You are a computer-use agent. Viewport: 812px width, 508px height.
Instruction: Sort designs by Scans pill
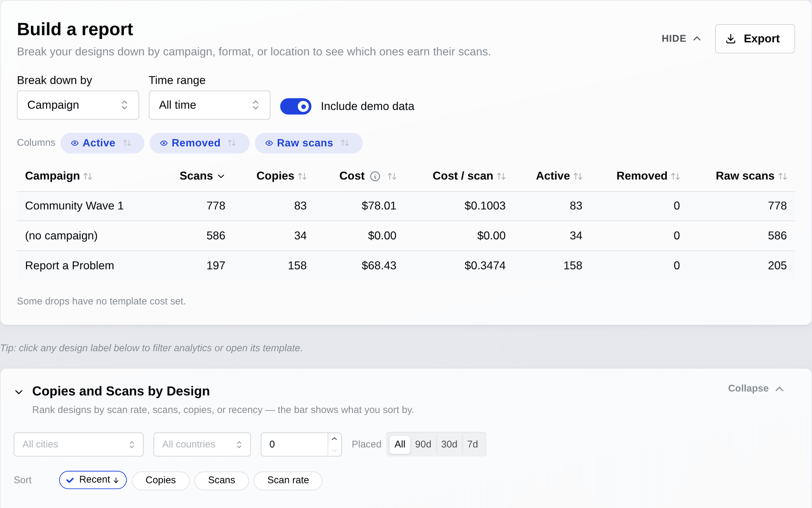222,480
